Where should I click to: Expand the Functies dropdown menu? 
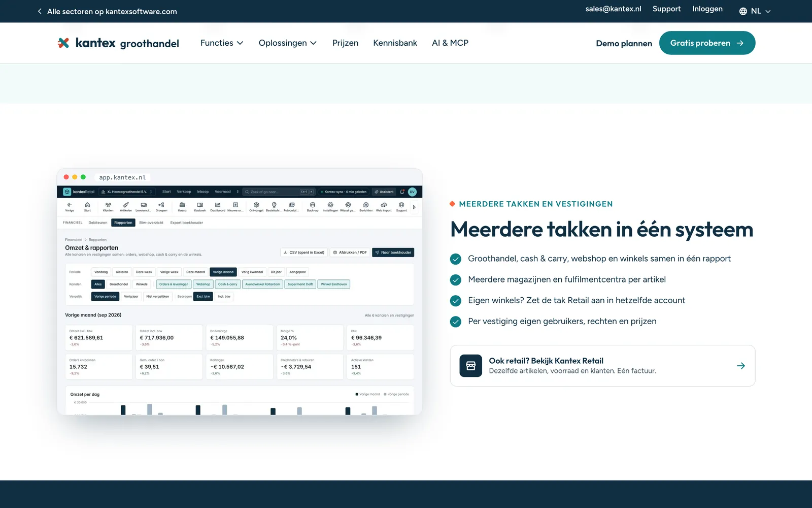(x=222, y=43)
